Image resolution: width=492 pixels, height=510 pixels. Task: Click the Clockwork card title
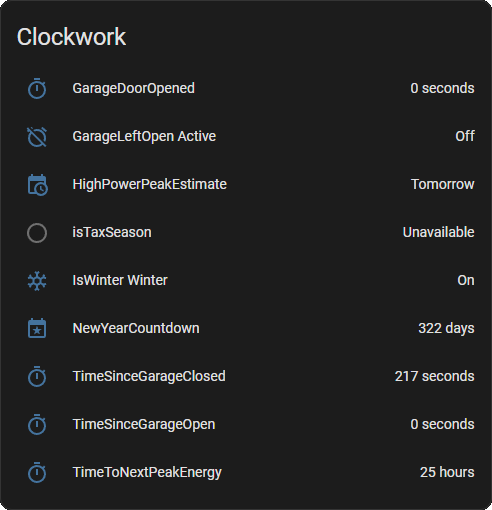point(71,37)
